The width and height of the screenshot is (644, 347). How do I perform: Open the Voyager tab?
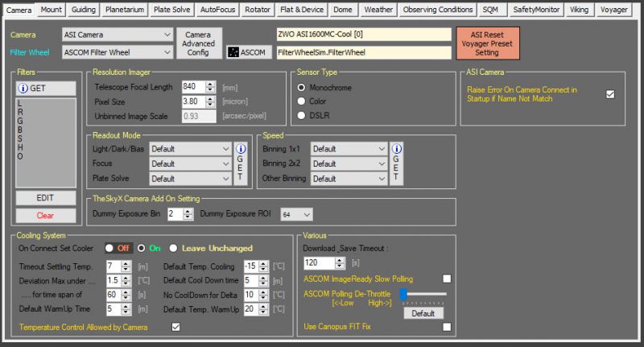613,10
